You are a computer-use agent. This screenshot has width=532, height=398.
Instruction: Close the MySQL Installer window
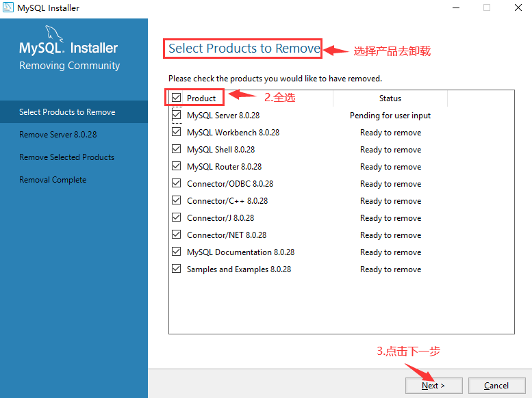[518, 8]
